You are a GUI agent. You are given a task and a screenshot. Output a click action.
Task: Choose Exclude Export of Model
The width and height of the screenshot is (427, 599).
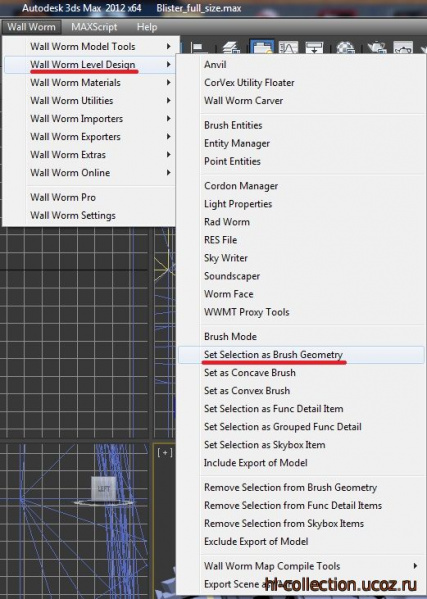(256, 541)
